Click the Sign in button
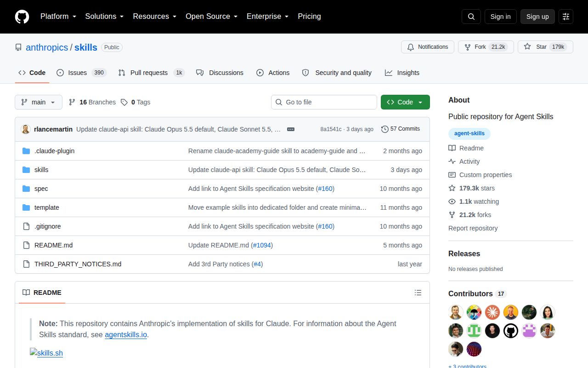This screenshot has width=588, height=368. [x=500, y=17]
